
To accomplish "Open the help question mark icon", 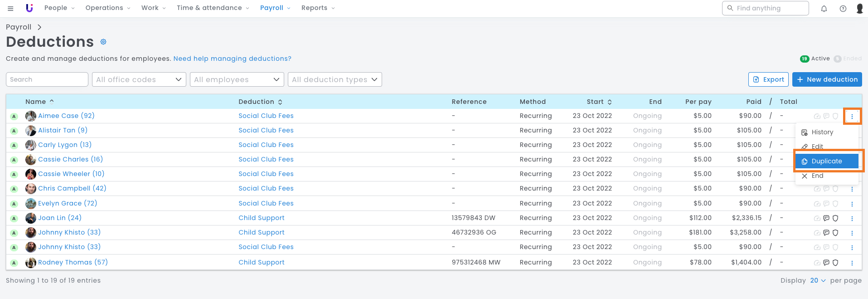I will (x=843, y=8).
